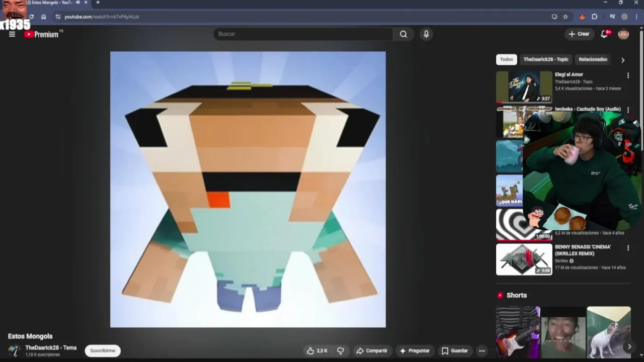Click the youtube.com address bar URL
This screenshot has width=644, height=362.
click(102, 17)
